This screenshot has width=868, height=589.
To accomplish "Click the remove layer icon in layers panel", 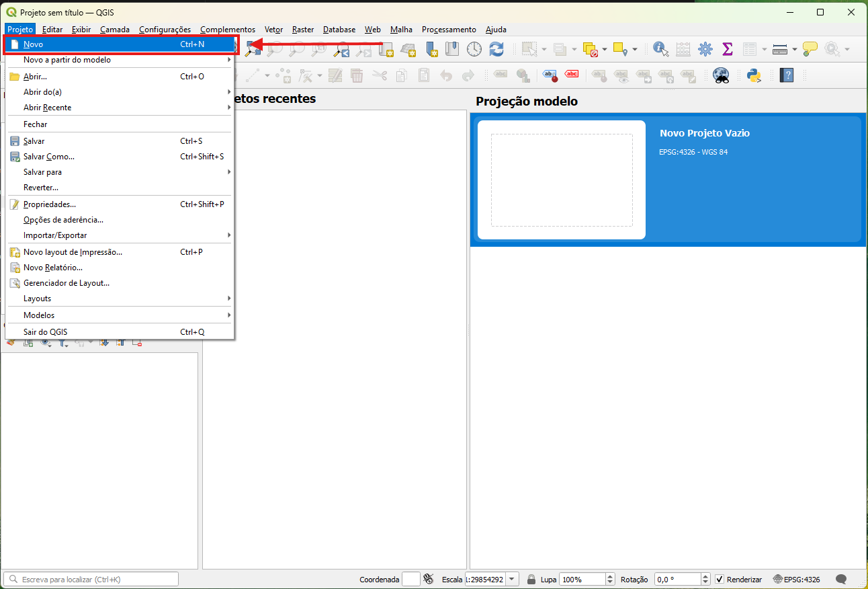I will coord(137,342).
